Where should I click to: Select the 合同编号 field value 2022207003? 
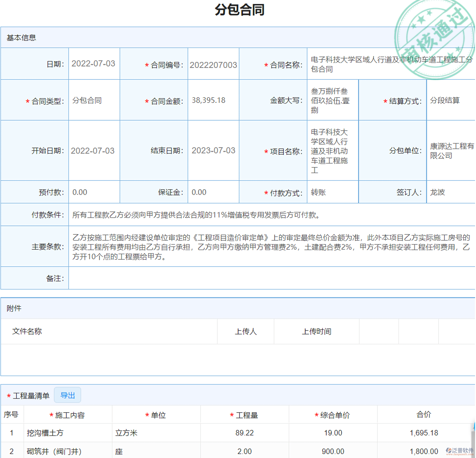pos(213,65)
